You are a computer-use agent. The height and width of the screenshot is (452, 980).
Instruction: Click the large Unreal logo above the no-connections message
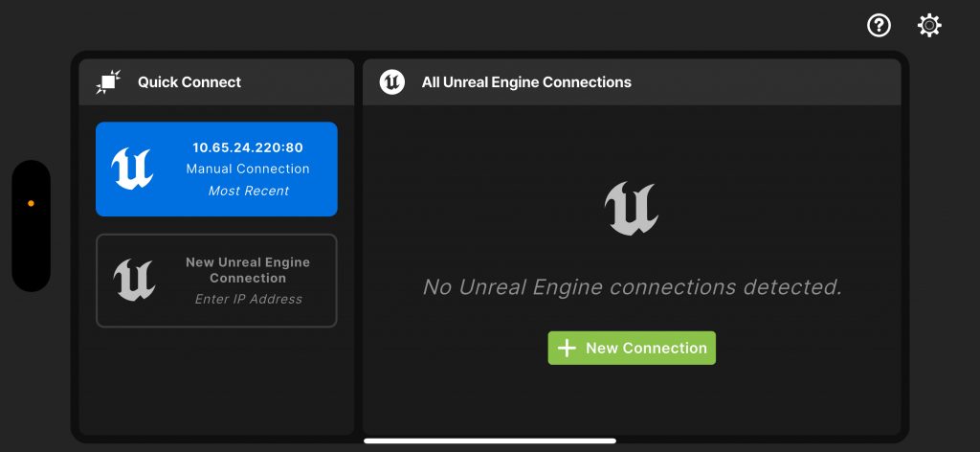pos(632,209)
